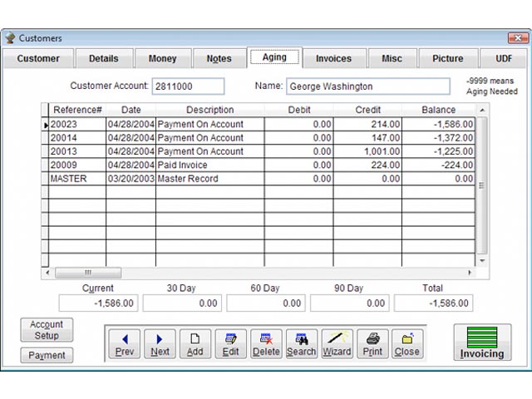This screenshot has height=399, width=532.
Task: Select the MASTER reference cell
Action: point(77,179)
